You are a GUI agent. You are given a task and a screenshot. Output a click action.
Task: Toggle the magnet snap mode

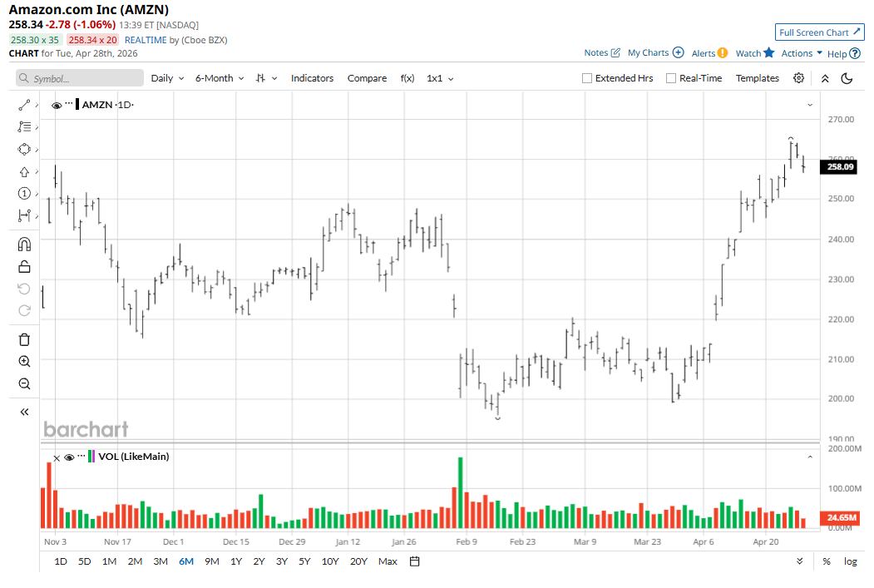[x=24, y=245]
